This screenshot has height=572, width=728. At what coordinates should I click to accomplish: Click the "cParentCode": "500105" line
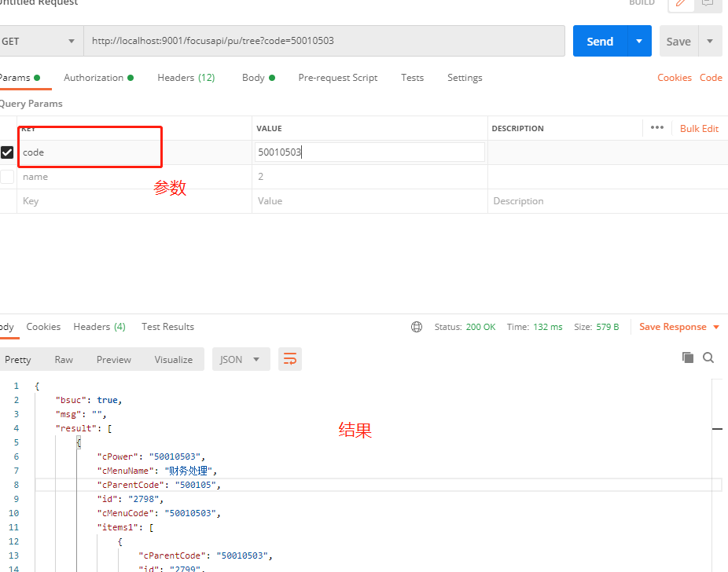click(159, 485)
